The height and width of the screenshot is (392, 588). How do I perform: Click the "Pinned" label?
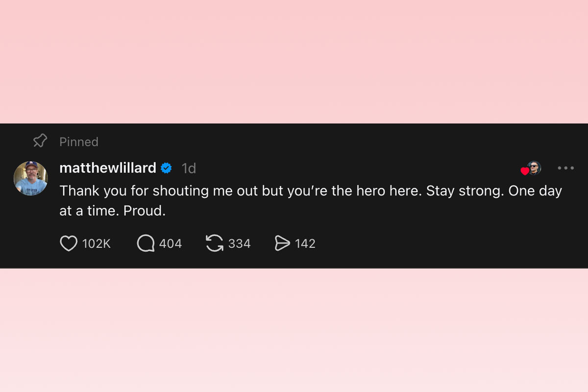click(78, 142)
